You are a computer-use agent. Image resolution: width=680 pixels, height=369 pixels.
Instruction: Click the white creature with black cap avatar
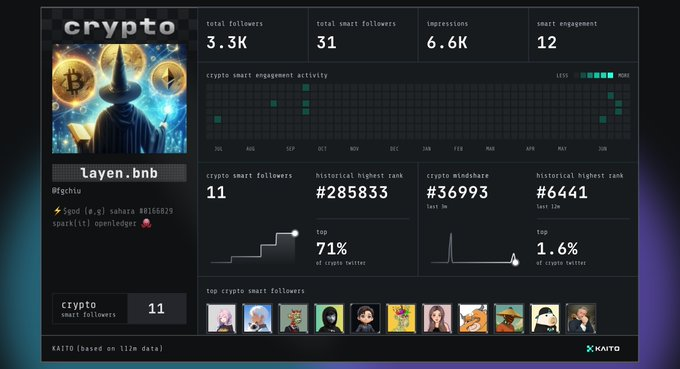click(545, 318)
